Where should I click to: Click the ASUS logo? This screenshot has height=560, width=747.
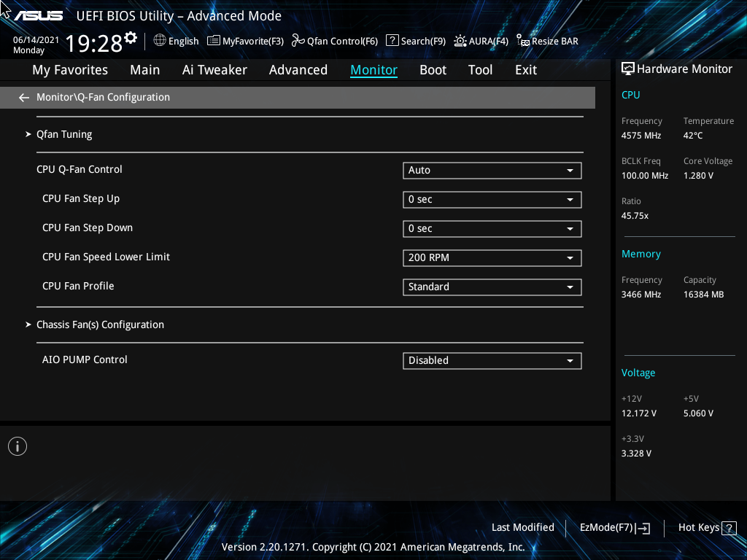point(38,16)
